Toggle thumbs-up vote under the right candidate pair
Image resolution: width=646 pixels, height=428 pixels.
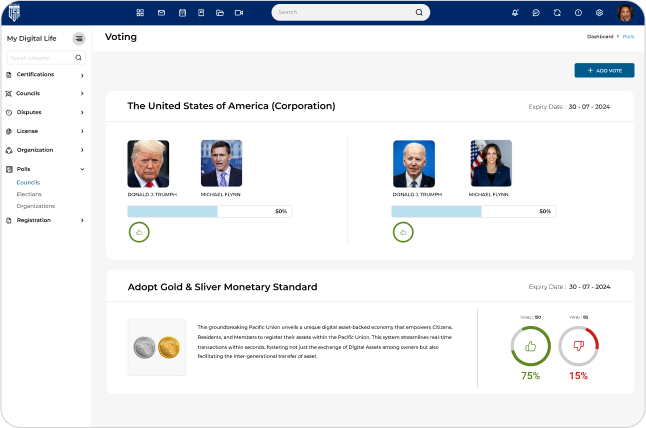coord(403,232)
